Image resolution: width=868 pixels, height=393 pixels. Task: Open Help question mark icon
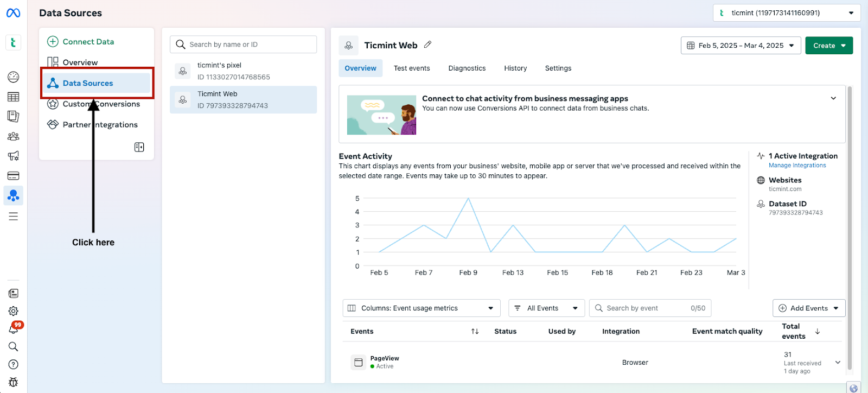point(13,364)
